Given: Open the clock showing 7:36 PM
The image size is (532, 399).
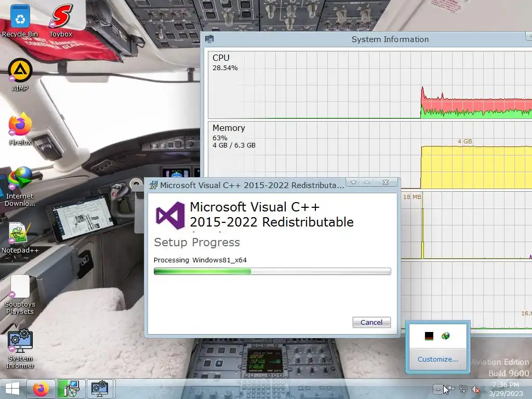Looking at the screenshot, I should pyautogui.click(x=506, y=389).
